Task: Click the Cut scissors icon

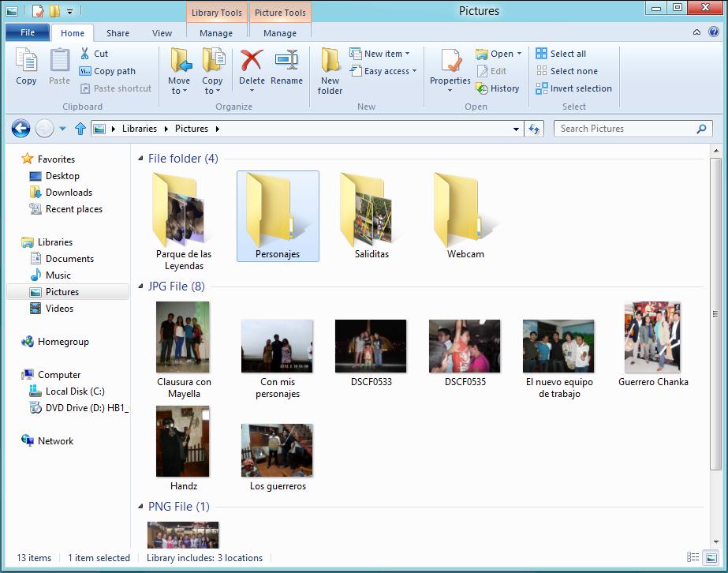Action: point(85,54)
